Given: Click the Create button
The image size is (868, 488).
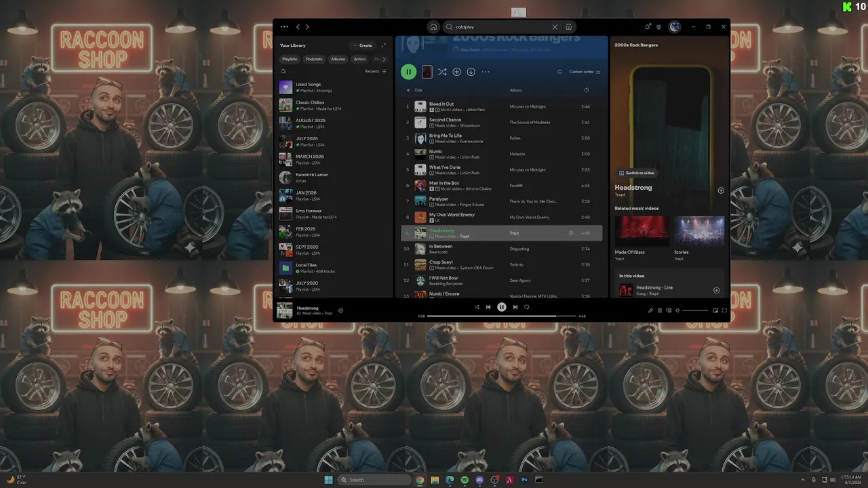Looking at the screenshot, I should tap(363, 45).
